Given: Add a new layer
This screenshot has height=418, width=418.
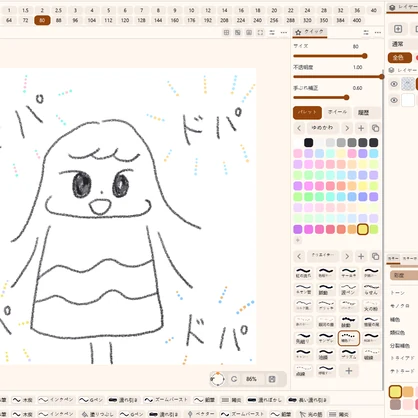Looking at the screenshot, I should click(398, 29).
